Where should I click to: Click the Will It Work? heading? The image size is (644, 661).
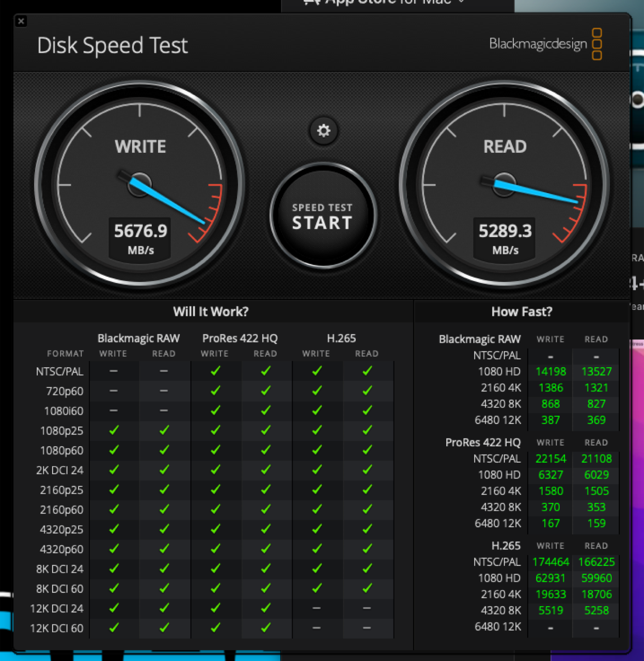(x=211, y=311)
